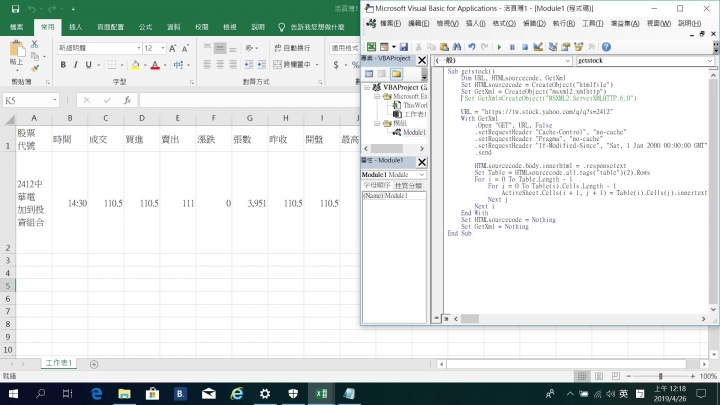Click Format Painter brush in Excel ribbon
Screen dimensions: 720x405
click(34, 68)
